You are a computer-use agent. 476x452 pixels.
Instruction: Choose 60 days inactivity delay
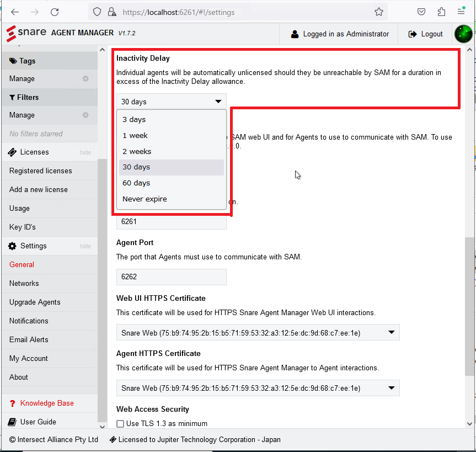[x=171, y=183]
